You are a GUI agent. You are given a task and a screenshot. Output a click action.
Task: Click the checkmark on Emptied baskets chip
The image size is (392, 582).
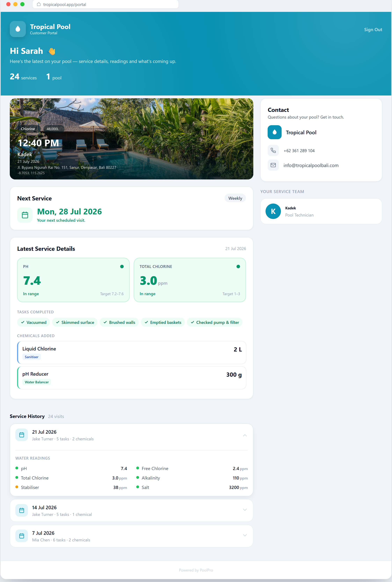pyautogui.click(x=147, y=322)
